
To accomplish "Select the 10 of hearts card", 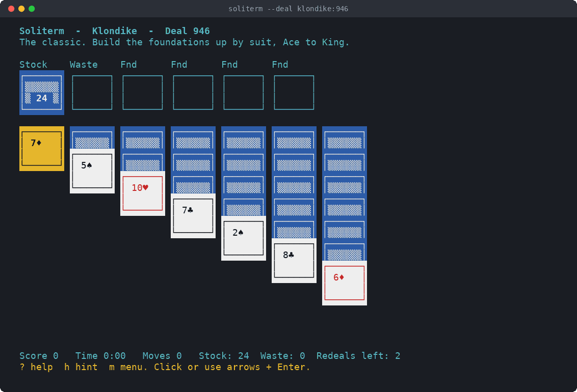I will pyautogui.click(x=142, y=193).
